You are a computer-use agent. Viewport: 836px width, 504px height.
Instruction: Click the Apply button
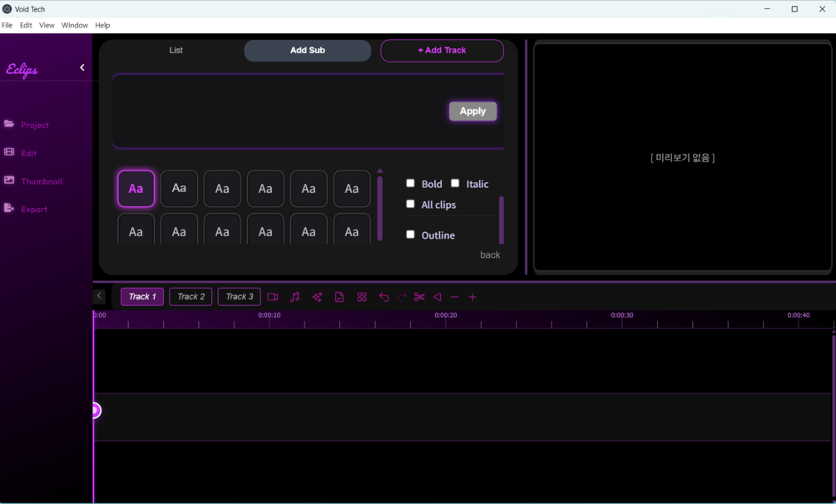tap(472, 111)
